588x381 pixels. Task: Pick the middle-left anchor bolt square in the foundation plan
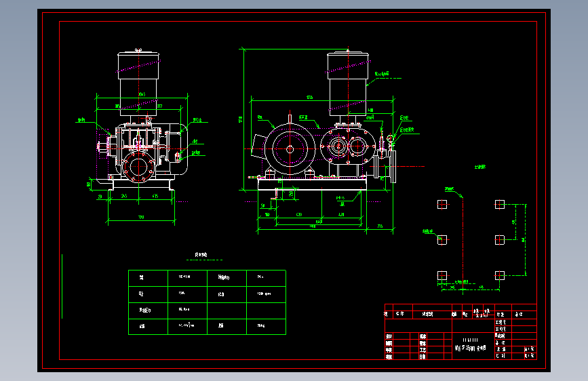tap(442, 239)
